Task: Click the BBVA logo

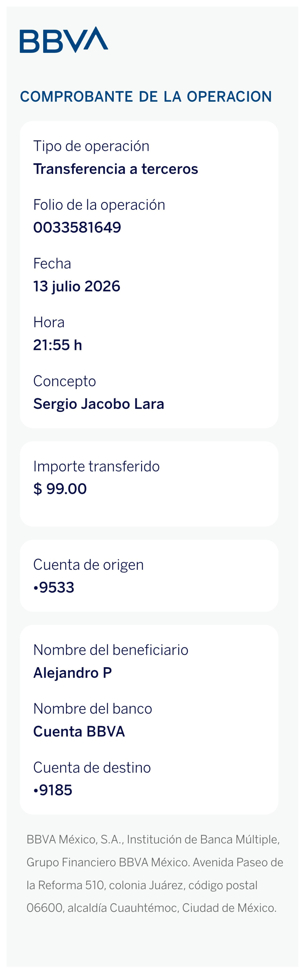Action: 64,40
